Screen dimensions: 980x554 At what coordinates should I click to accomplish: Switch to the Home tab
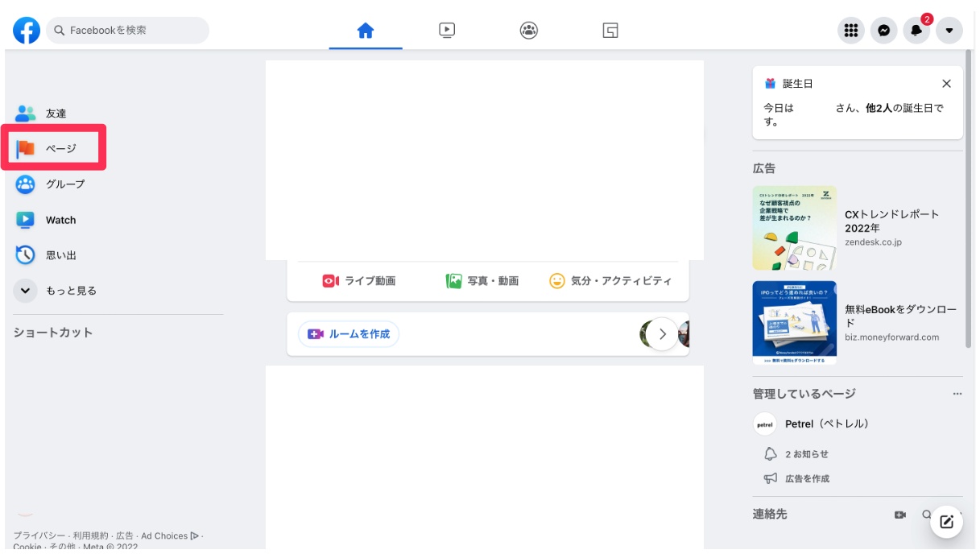coord(366,30)
